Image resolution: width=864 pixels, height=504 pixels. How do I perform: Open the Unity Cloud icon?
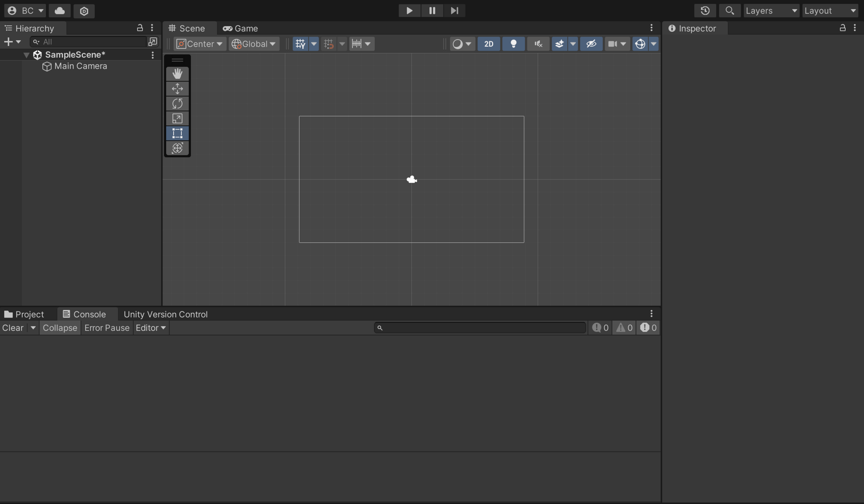pyautogui.click(x=60, y=10)
